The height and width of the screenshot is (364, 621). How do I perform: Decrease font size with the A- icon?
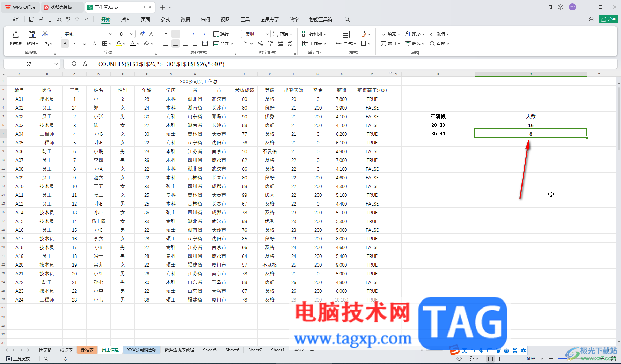(152, 34)
